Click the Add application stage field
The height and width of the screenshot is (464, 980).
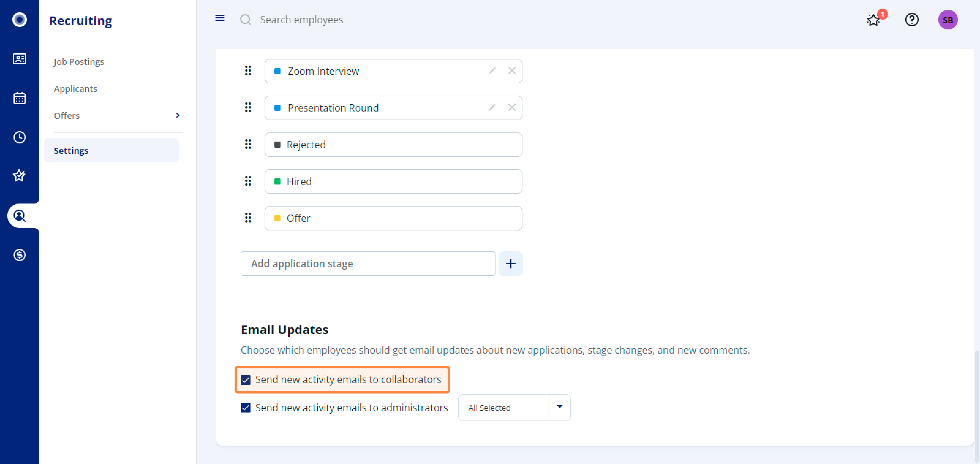[x=368, y=263]
